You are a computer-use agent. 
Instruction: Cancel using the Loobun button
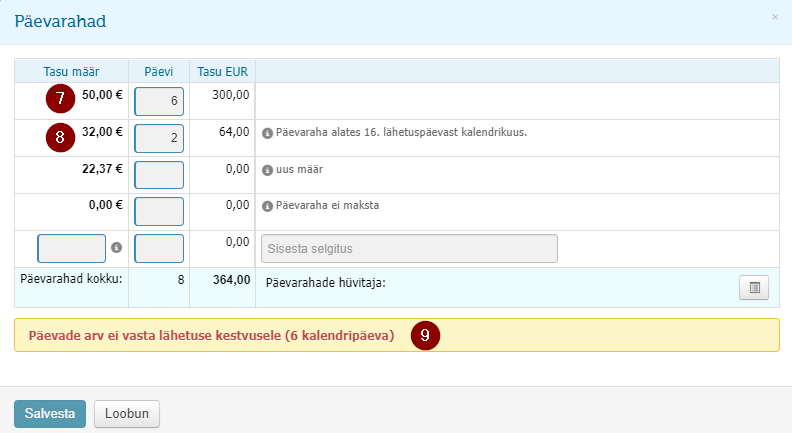(127, 414)
